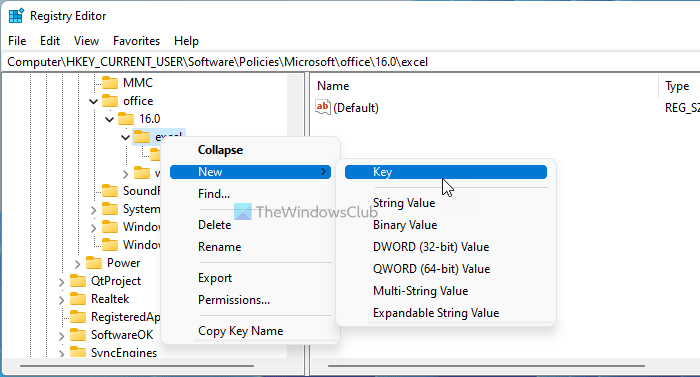Expand the Realtek key chevron

pyautogui.click(x=61, y=299)
